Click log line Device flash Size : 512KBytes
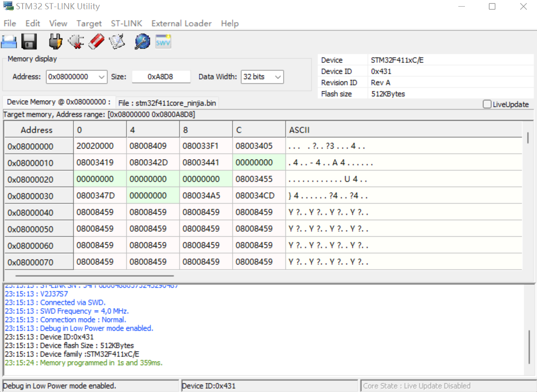This screenshot has height=392, width=537. click(69, 346)
